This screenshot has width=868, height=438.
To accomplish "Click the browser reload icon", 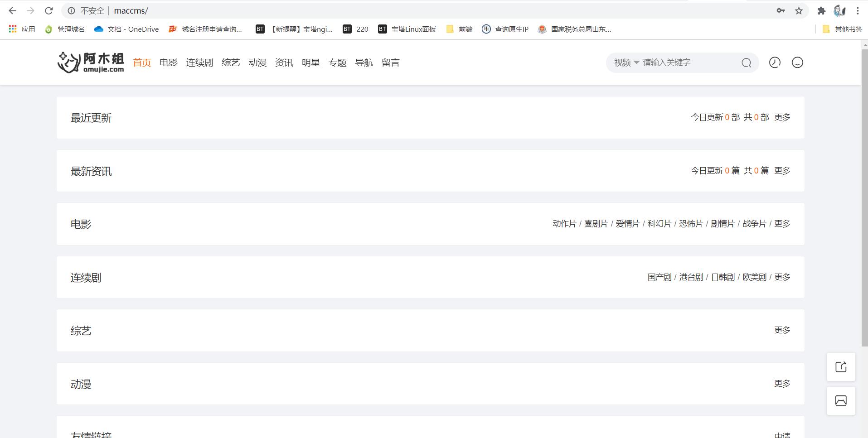I will (x=48, y=10).
